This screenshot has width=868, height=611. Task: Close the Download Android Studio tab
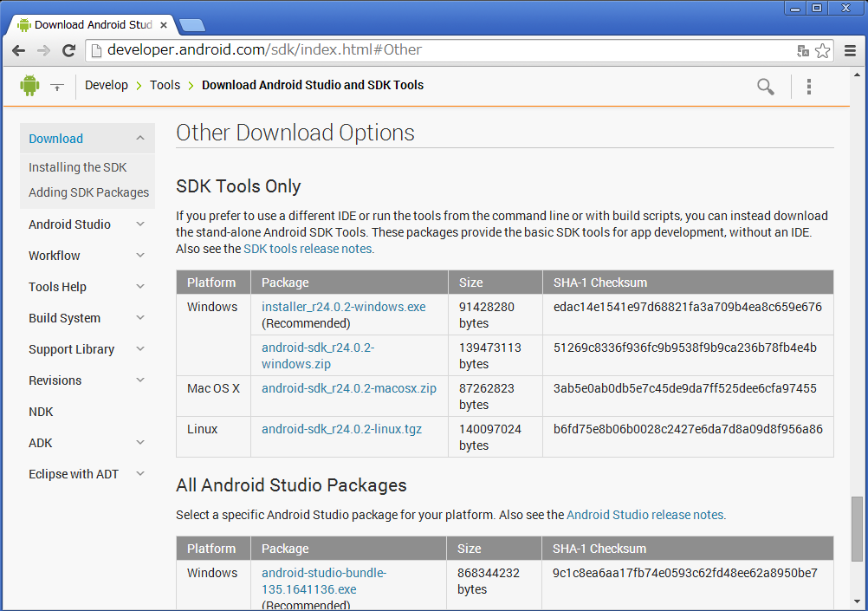click(x=164, y=25)
